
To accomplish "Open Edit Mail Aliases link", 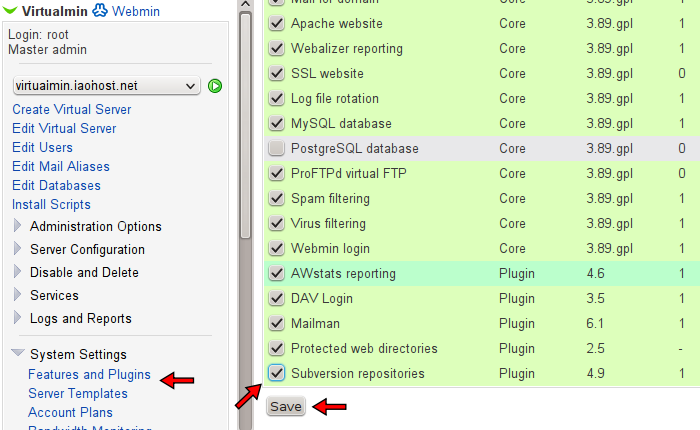I will (x=61, y=167).
